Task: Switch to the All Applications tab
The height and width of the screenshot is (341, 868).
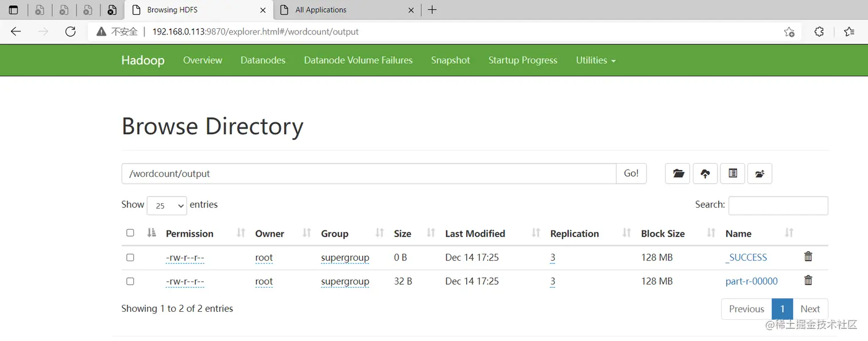Action: click(x=346, y=10)
